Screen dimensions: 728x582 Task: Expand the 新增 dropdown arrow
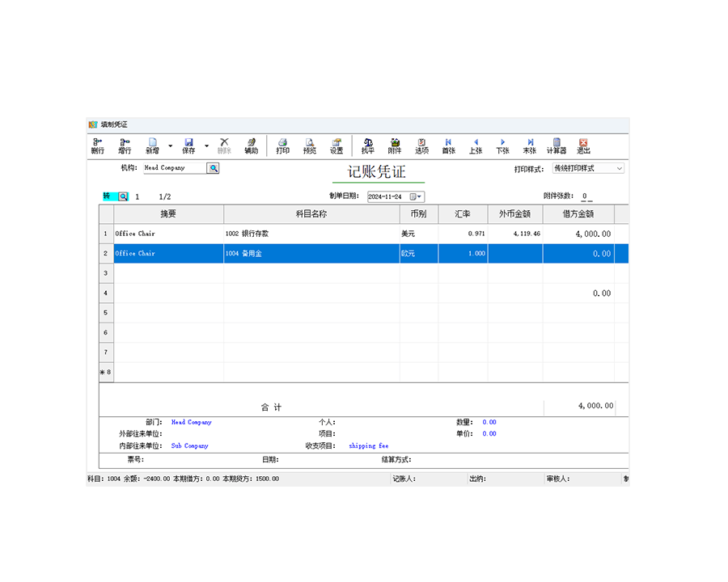(x=170, y=146)
